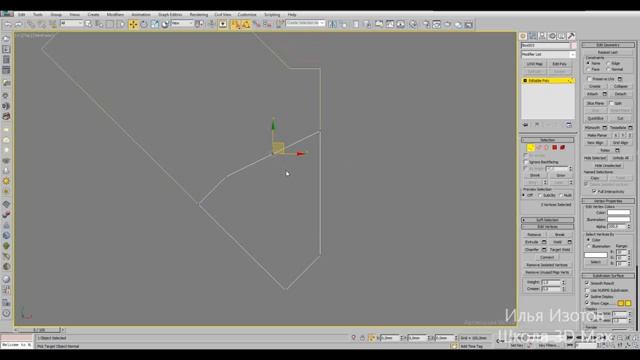The height and width of the screenshot is (360, 640).
Task: Collapse the Edit Vertices rollout
Action: [547, 227]
